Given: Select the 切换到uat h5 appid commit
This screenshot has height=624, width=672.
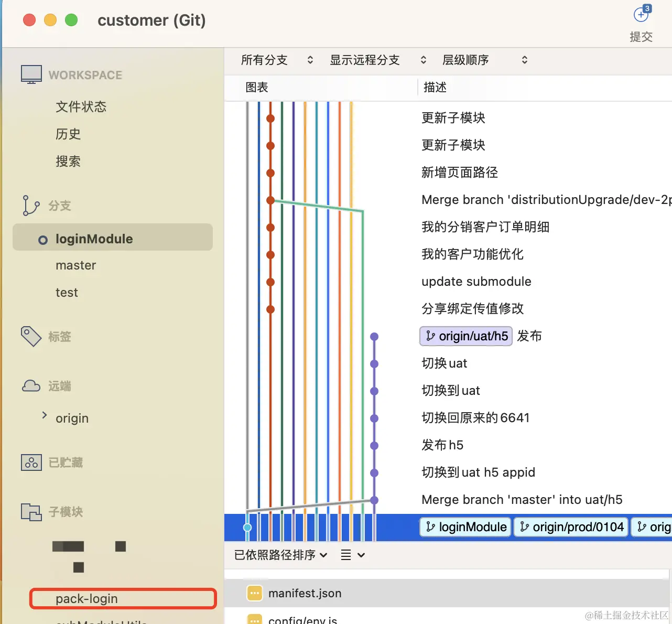Looking at the screenshot, I should tap(478, 472).
